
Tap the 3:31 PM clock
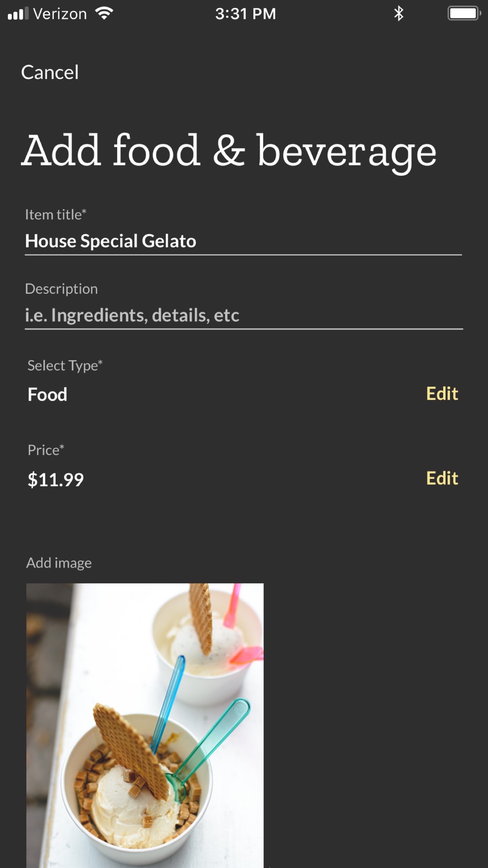coord(245,14)
